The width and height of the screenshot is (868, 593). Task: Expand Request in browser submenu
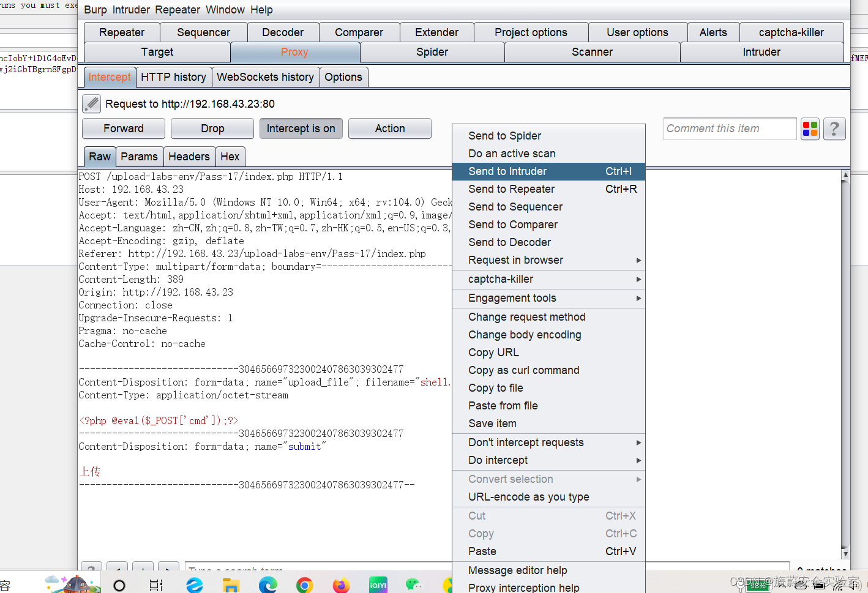click(x=548, y=260)
